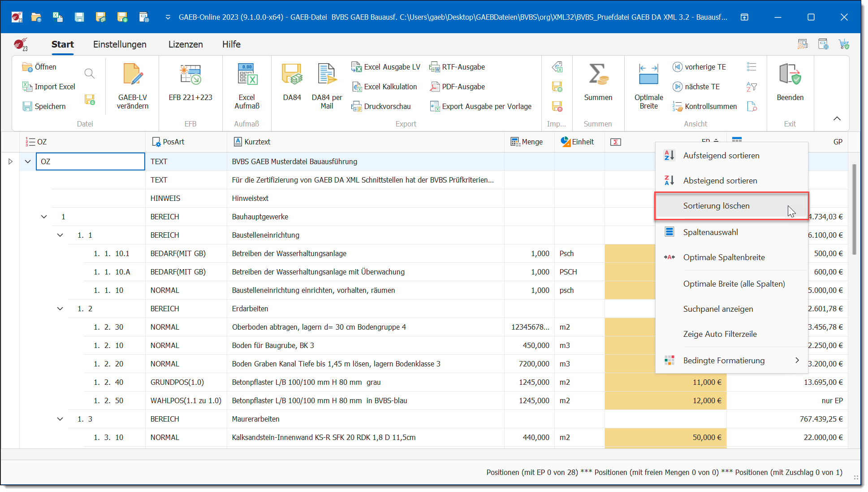Open the Bedingte Formatierung submenu
Screen dimensions: 868x492
[x=724, y=361]
